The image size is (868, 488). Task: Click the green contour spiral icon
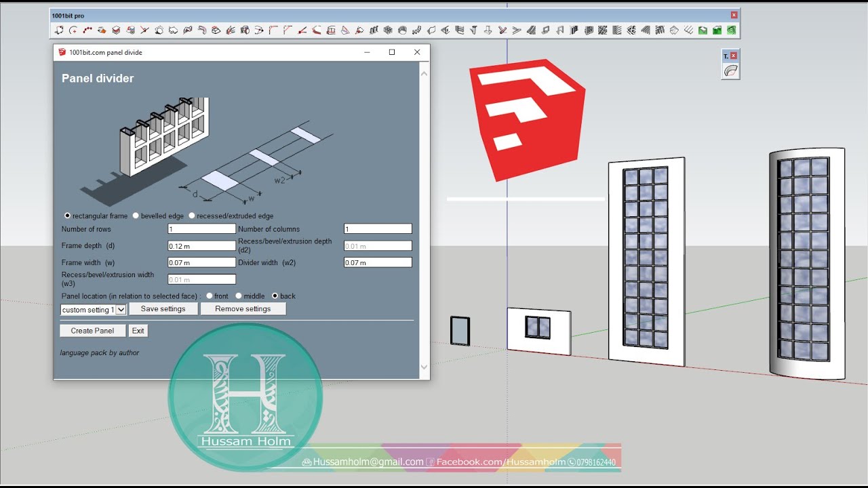(x=732, y=30)
